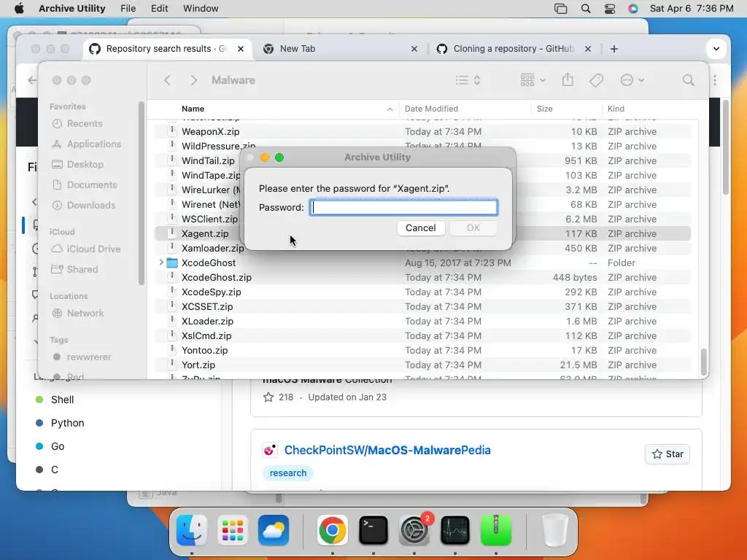The width and height of the screenshot is (747, 560).
Task: Click OK in the password dialog
Action: [473, 228]
